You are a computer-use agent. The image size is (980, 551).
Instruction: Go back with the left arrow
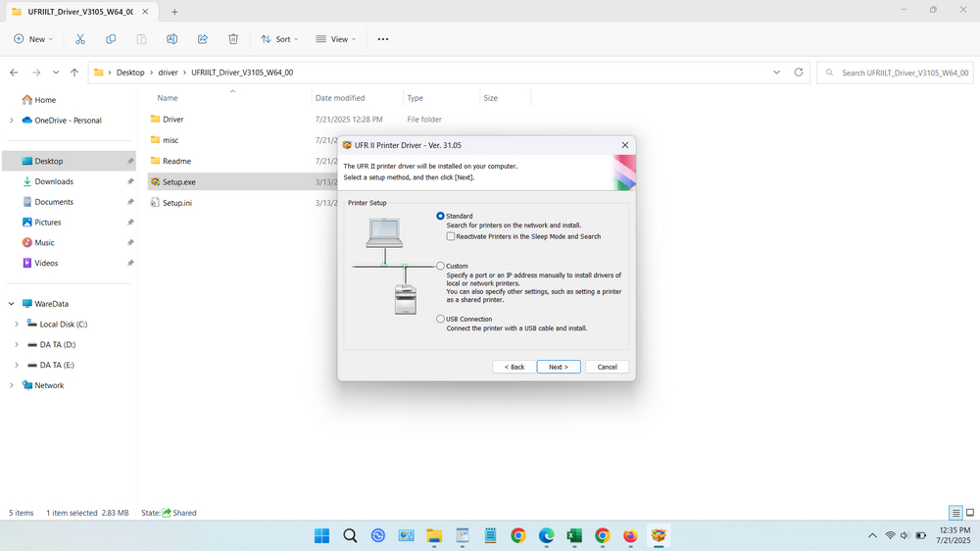pos(14,73)
